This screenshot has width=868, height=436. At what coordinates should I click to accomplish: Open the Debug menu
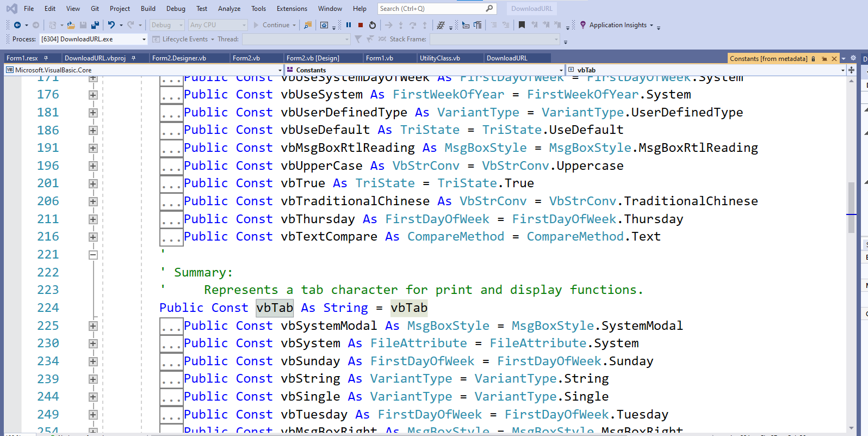176,9
